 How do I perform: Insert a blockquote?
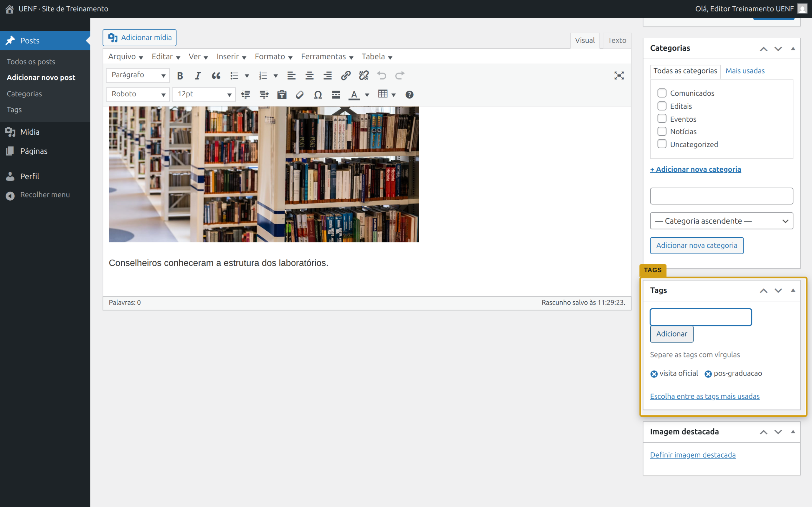pyautogui.click(x=216, y=76)
